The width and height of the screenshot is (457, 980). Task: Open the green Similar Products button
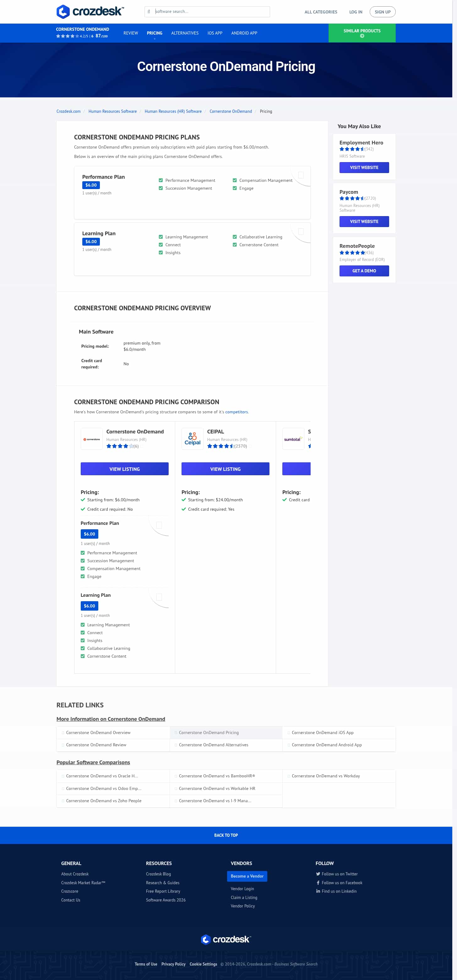pos(362,33)
